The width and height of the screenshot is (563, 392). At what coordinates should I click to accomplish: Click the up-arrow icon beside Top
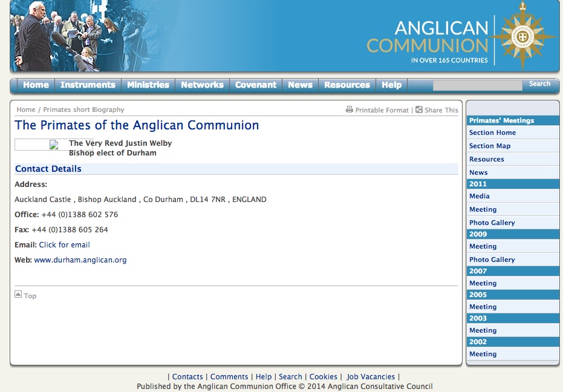tap(18, 294)
